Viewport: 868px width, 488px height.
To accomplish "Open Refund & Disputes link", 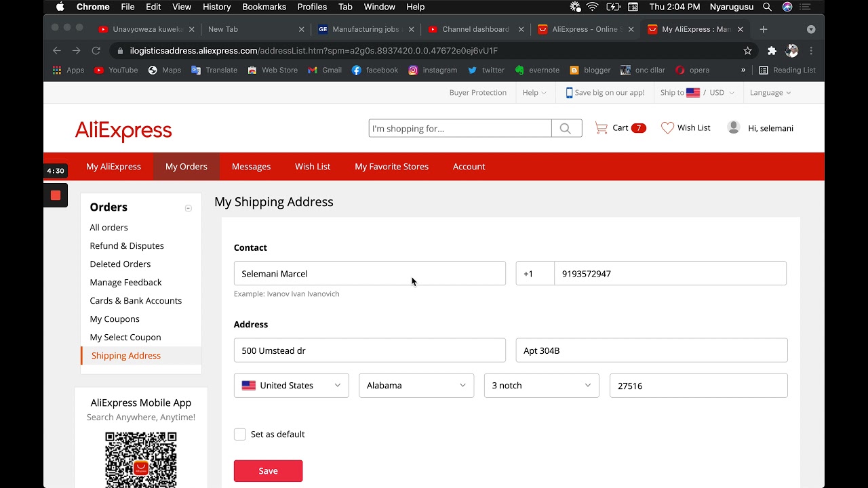I will click(127, 246).
